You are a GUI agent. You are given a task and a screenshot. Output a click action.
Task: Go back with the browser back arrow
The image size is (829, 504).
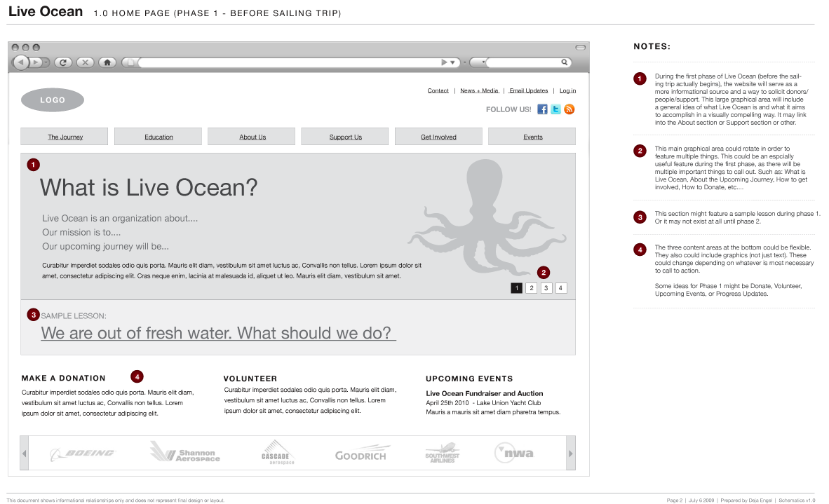[21, 62]
